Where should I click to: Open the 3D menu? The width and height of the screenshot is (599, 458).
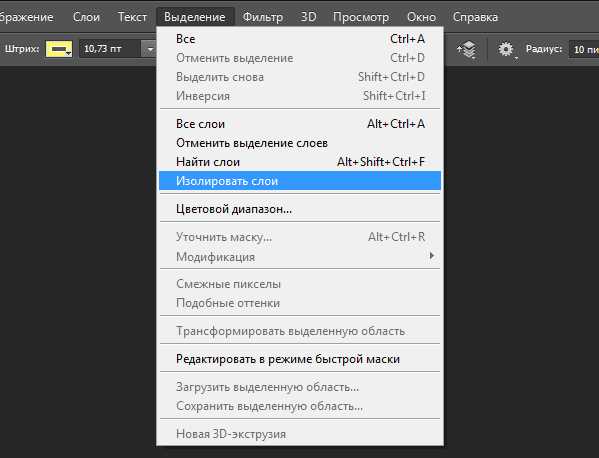(308, 17)
